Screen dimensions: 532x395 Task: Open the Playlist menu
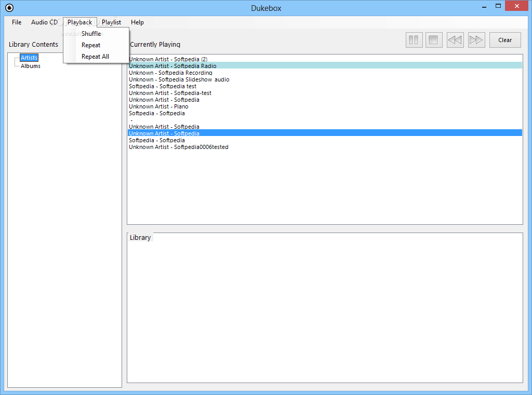[x=111, y=22]
